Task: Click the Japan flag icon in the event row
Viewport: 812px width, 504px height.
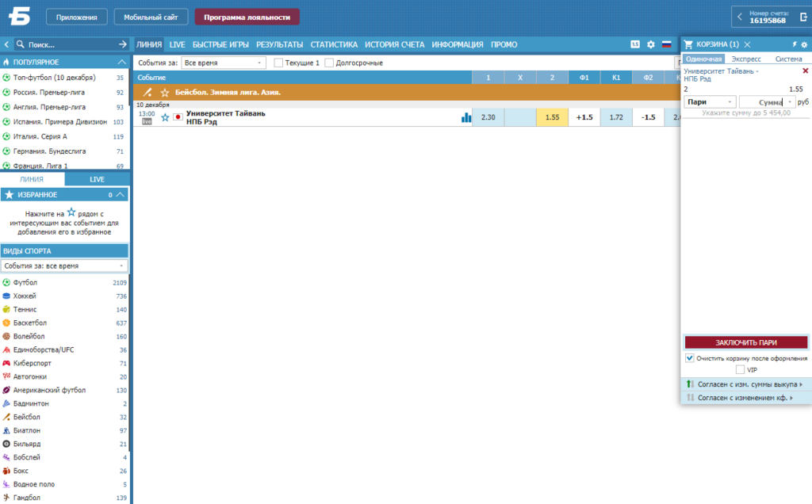Action: tap(178, 117)
